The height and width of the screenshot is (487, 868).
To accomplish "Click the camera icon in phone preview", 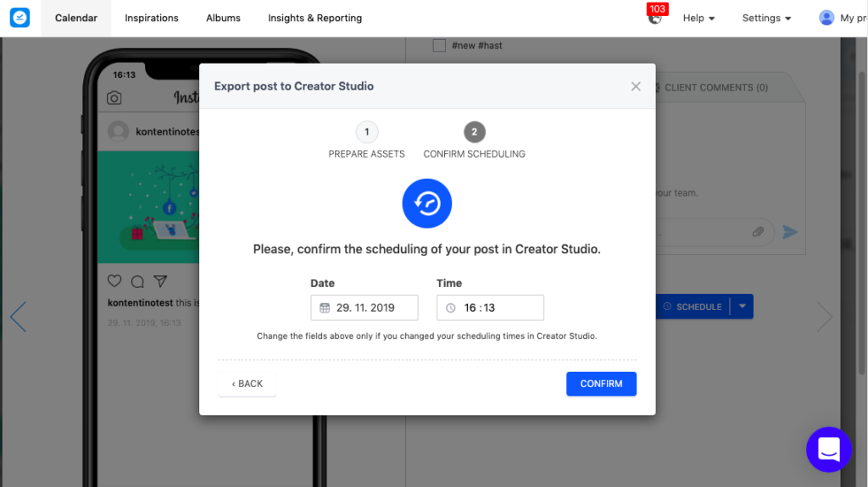I will [114, 98].
